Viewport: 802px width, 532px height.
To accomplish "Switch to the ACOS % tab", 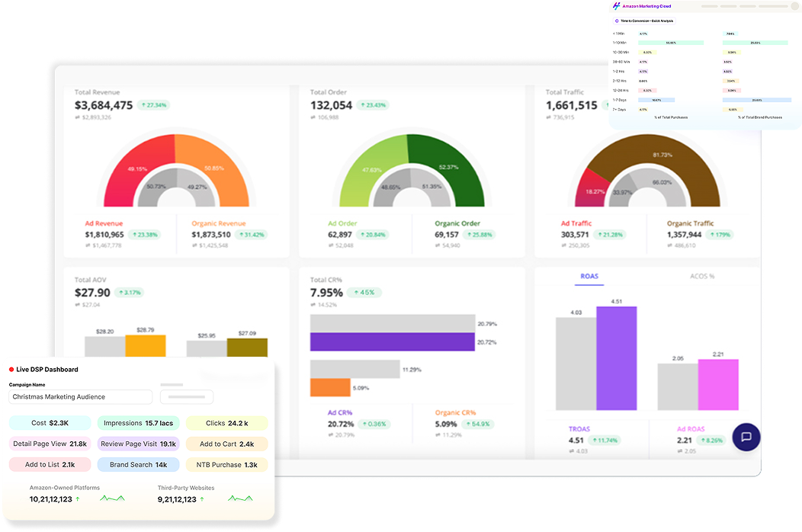I will click(701, 276).
